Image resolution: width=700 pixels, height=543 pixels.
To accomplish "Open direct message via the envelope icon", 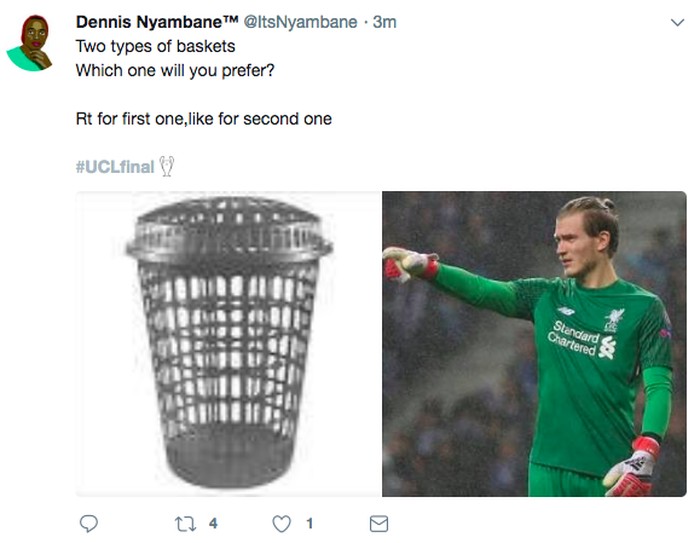I will [379, 523].
